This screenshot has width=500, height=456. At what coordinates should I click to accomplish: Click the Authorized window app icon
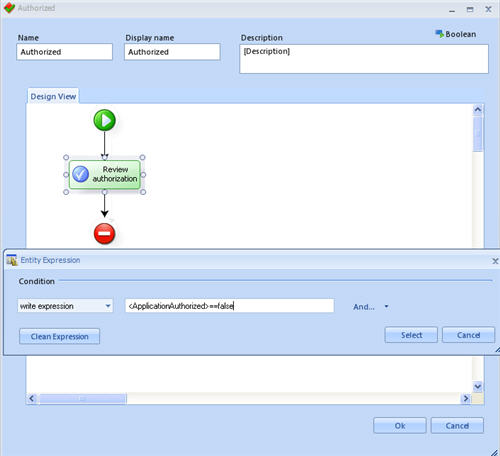point(9,8)
